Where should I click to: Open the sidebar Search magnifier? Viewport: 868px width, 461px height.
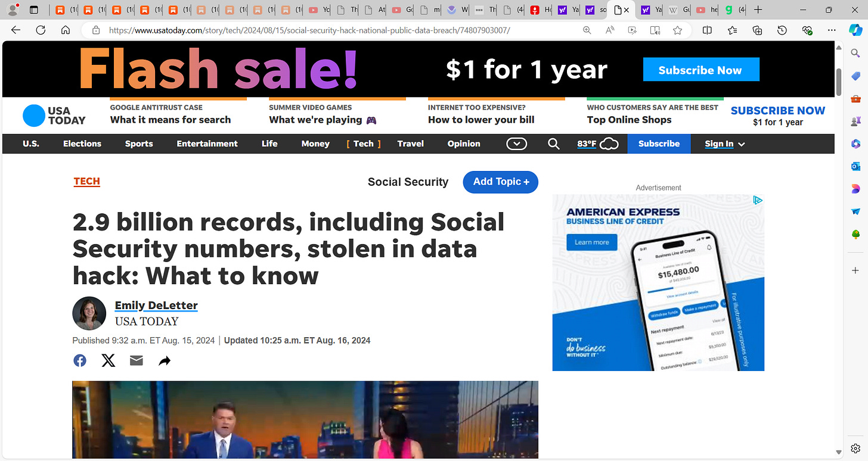click(855, 54)
